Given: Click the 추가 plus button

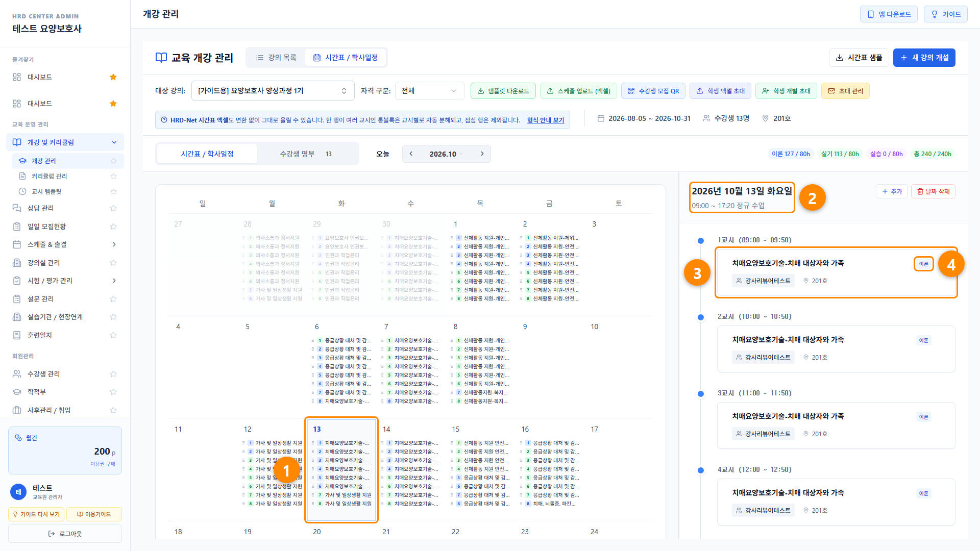Looking at the screenshot, I should click(x=892, y=191).
